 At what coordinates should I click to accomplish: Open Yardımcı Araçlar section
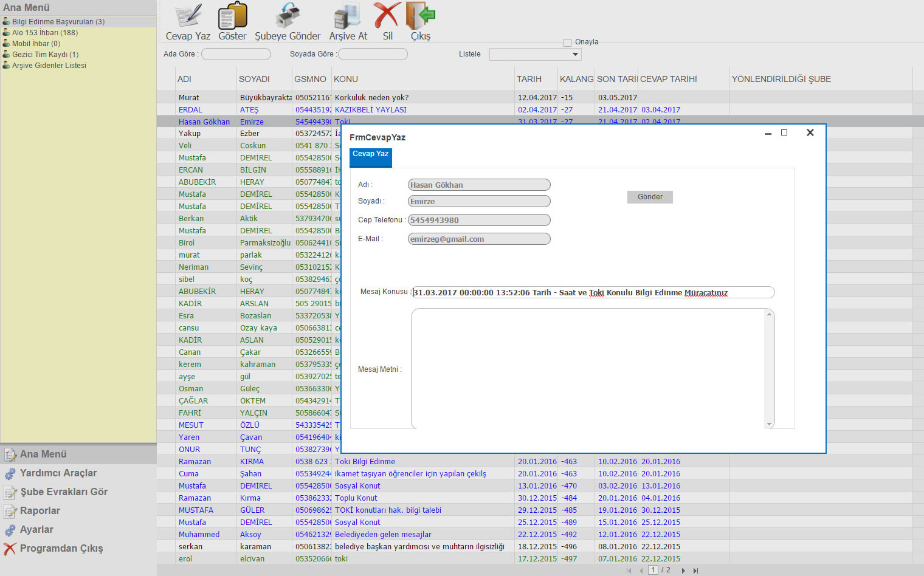[58, 473]
